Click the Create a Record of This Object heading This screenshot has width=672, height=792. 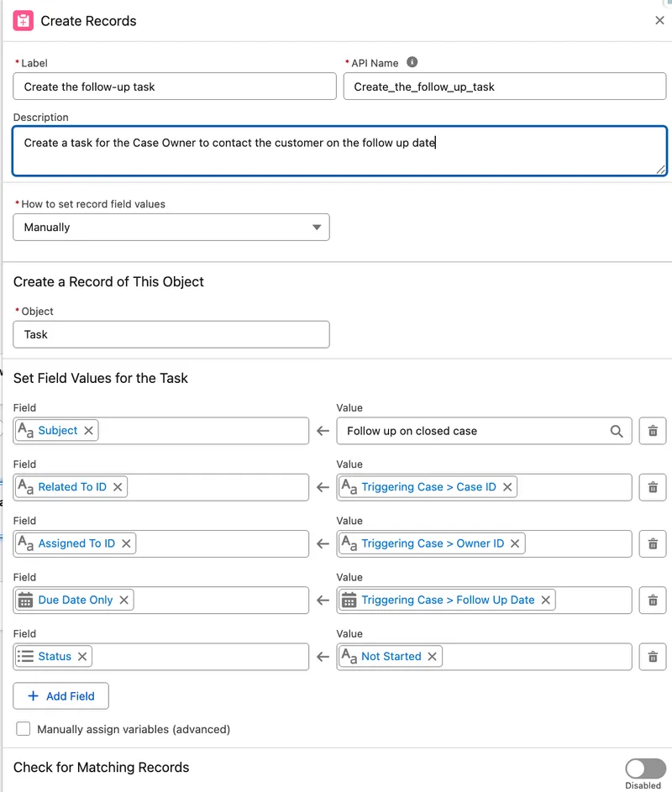108,282
